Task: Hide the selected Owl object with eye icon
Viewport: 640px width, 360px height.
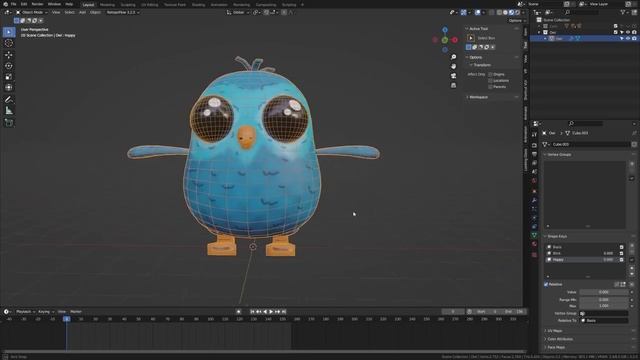Action: [628, 38]
